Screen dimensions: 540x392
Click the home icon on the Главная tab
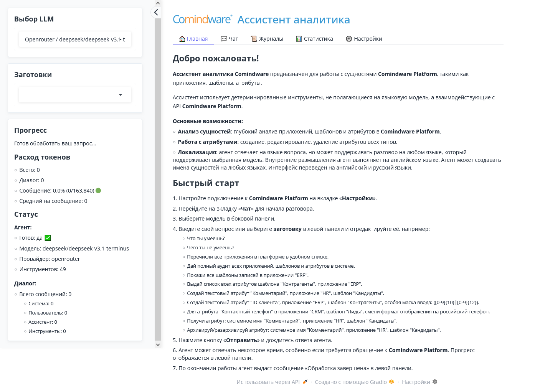click(182, 38)
